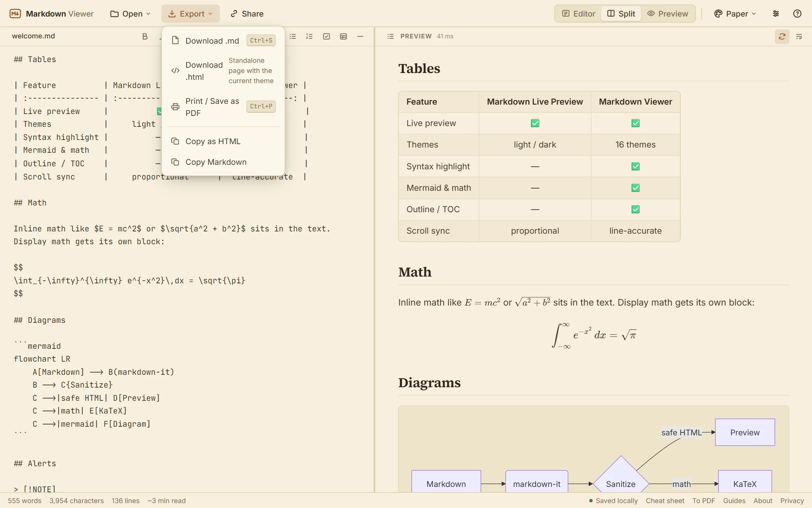The height and width of the screenshot is (508, 812).
Task: Click the 'Saved locally' status indicator
Action: coord(613,500)
